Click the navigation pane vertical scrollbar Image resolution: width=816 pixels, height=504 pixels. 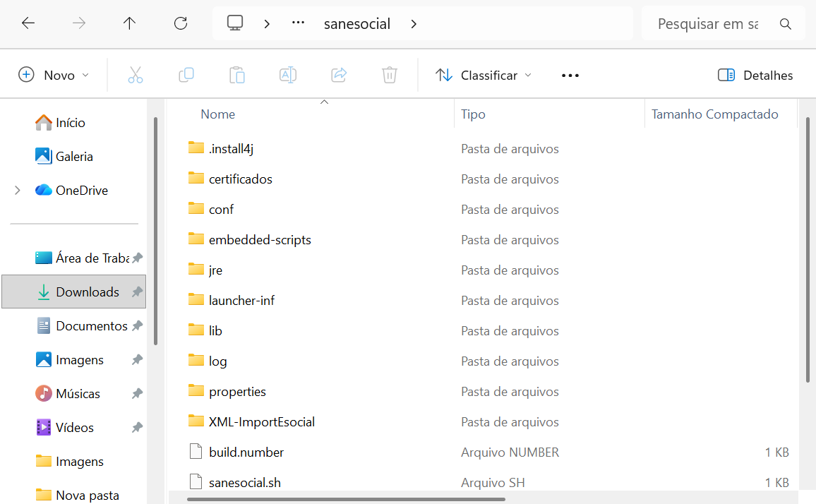155,231
